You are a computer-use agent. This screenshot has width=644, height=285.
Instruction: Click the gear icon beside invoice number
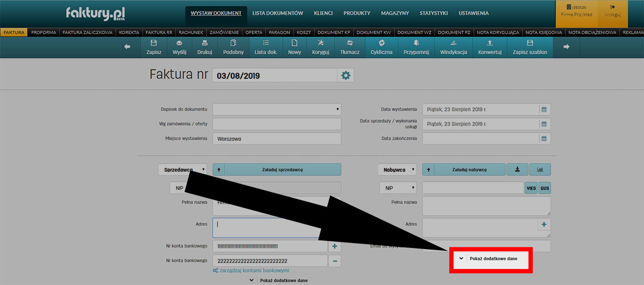(x=346, y=76)
